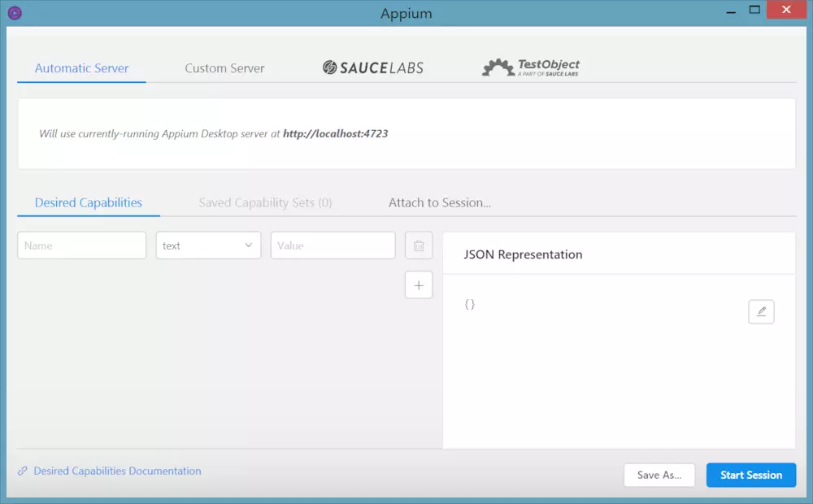813x504 pixels.
Task: Click the localhost:4723 server address text
Action: (335, 134)
